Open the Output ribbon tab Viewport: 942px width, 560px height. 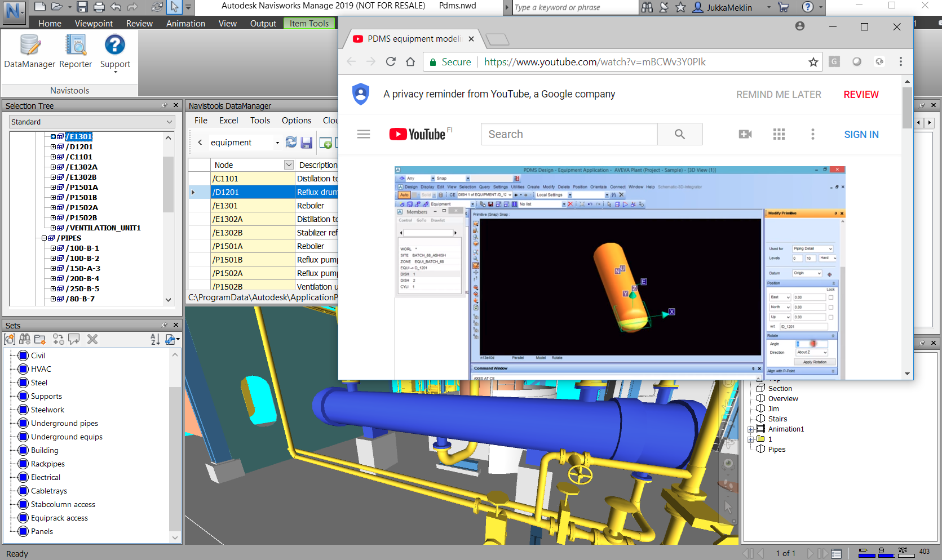point(263,24)
